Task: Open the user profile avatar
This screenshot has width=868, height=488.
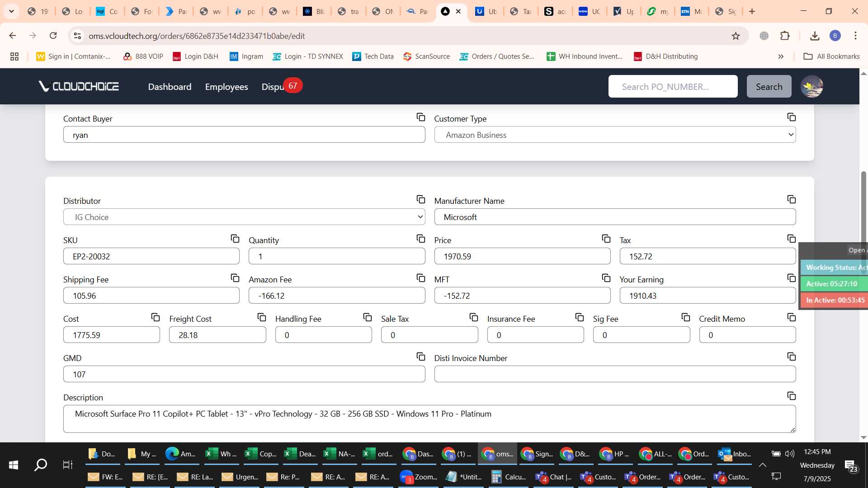Action: [x=811, y=86]
